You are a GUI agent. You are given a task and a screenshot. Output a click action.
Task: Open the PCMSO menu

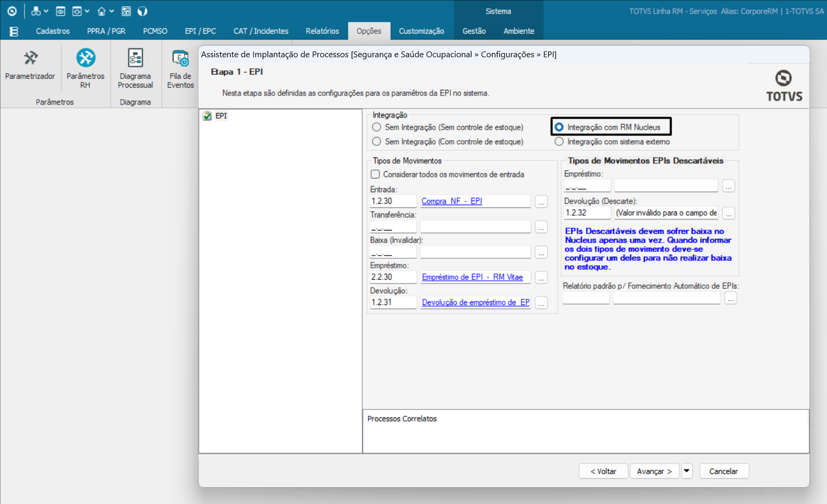(155, 31)
